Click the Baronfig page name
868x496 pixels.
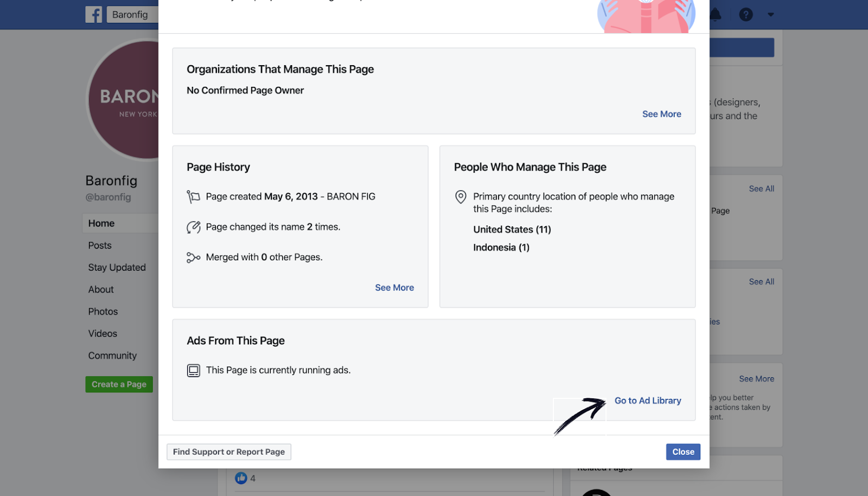tap(111, 181)
